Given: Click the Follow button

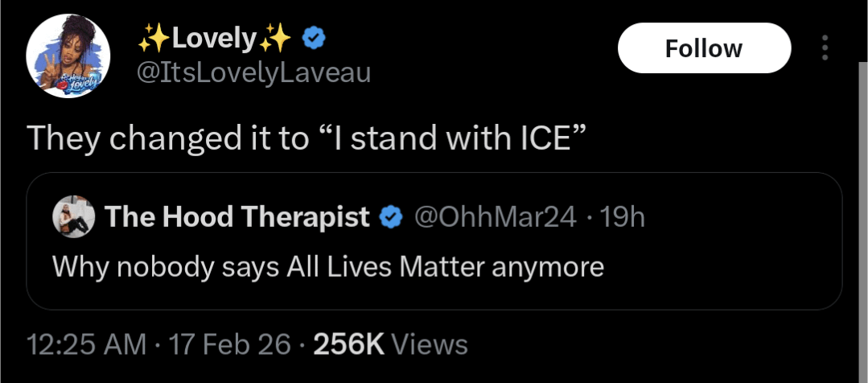Looking at the screenshot, I should pos(704,49).
